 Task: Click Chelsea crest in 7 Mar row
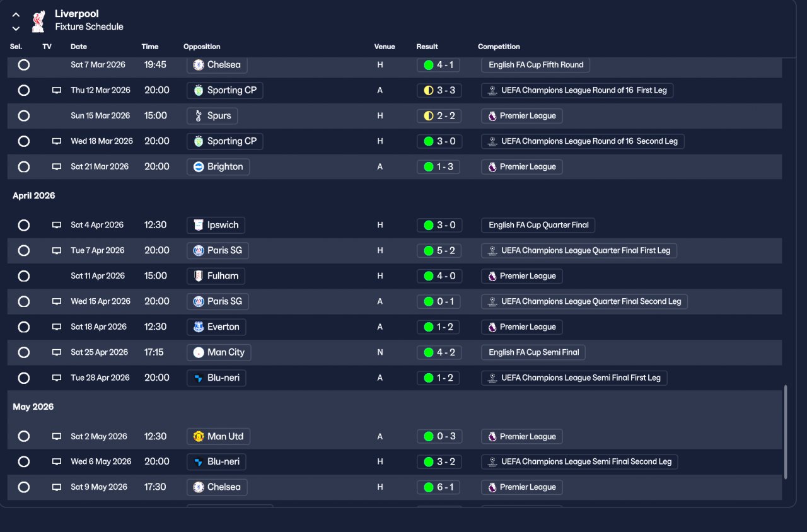click(x=199, y=65)
